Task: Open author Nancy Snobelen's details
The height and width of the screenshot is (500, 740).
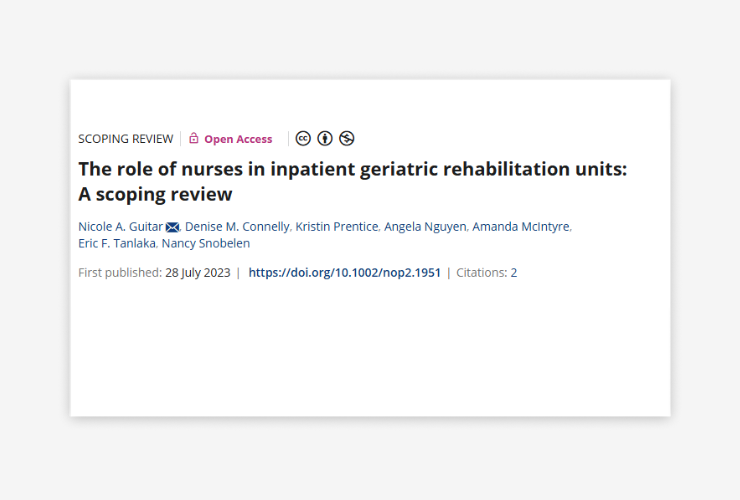Action: click(206, 243)
